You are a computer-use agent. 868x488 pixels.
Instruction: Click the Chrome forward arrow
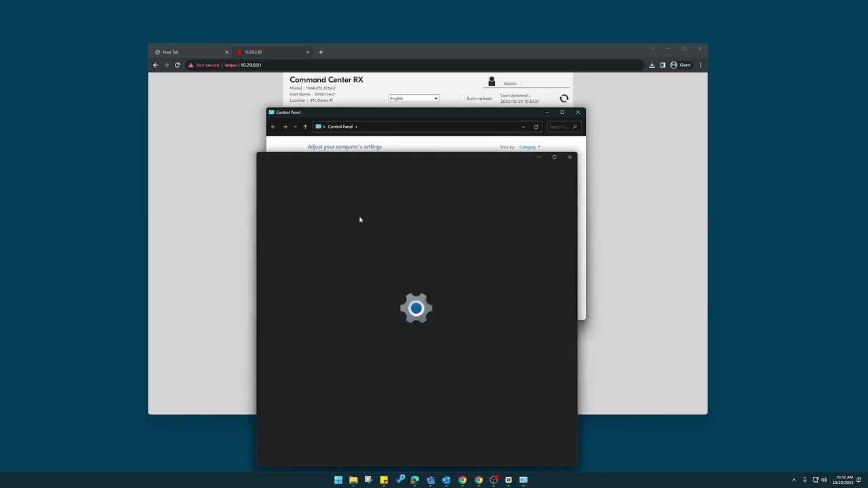pos(166,65)
